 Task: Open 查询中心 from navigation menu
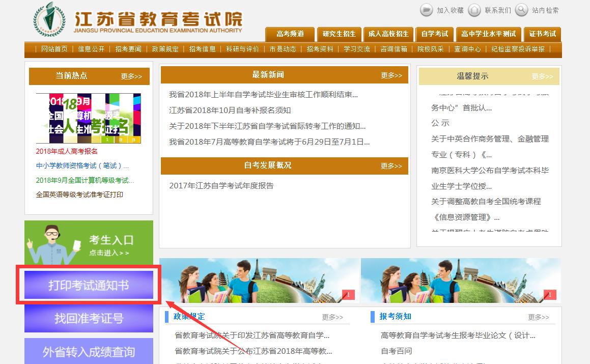coord(467,49)
